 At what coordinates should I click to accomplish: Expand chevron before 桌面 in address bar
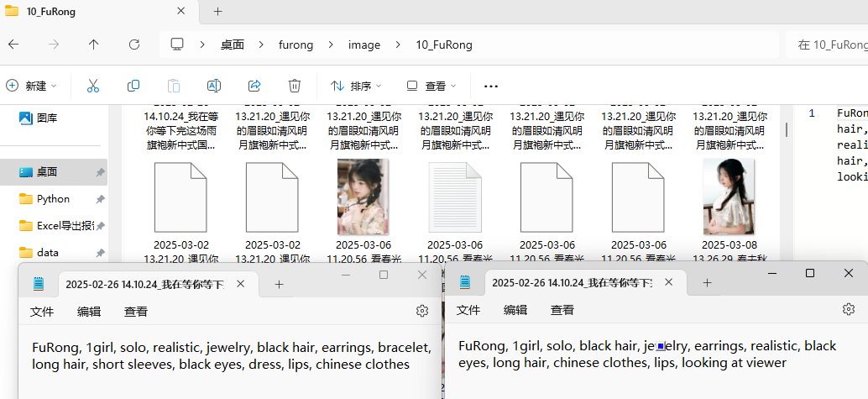pyautogui.click(x=203, y=45)
